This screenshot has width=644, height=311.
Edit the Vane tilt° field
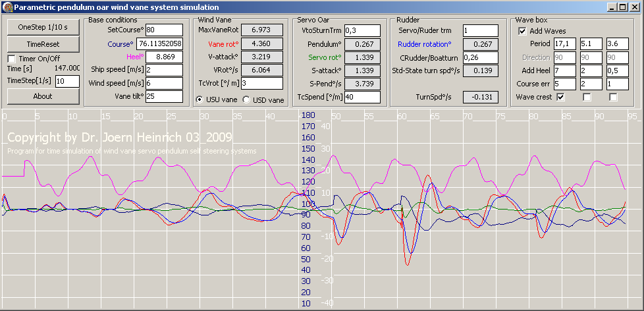[164, 97]
